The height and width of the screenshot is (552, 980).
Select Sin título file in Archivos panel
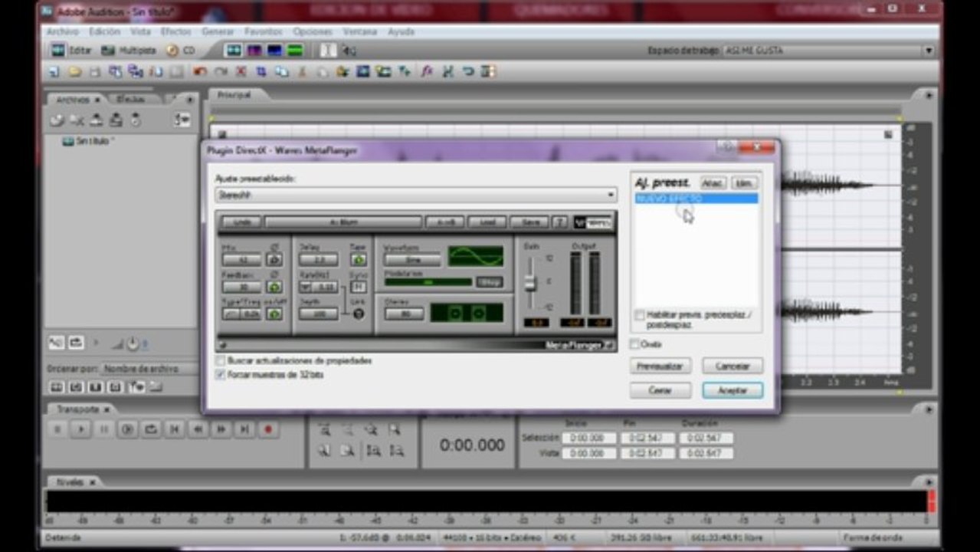tap(89, 141)
